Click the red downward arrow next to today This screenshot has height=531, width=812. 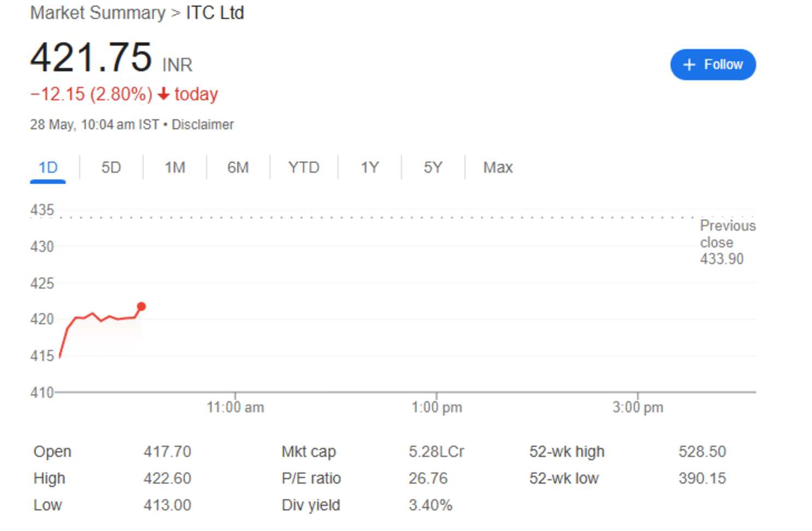(163, 94)
